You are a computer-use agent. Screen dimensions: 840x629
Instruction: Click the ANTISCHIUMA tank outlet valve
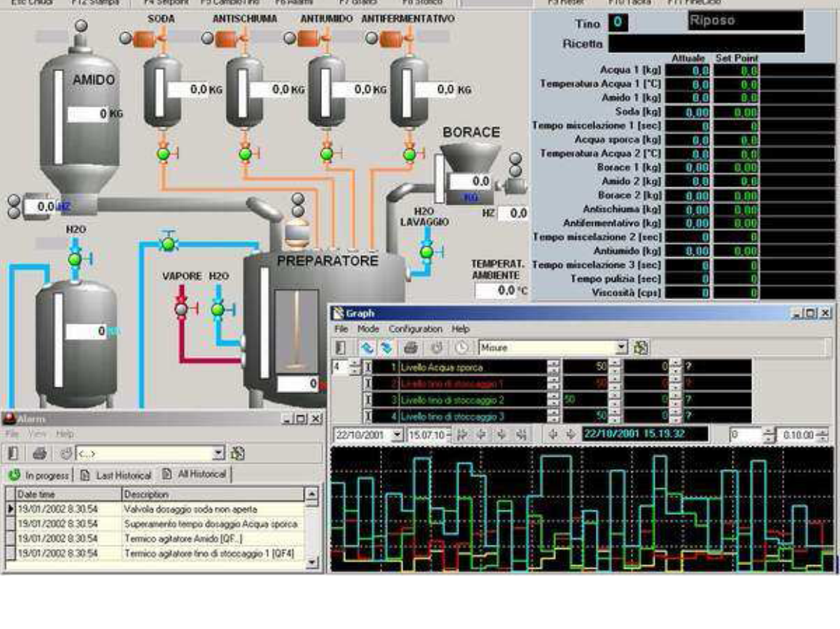click(x=246, y=154)
